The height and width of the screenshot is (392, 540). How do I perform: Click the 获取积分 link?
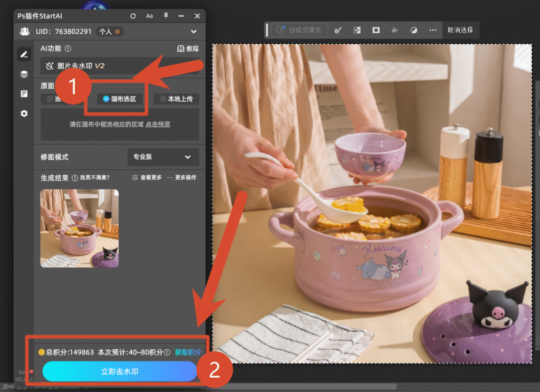[188, 352]
